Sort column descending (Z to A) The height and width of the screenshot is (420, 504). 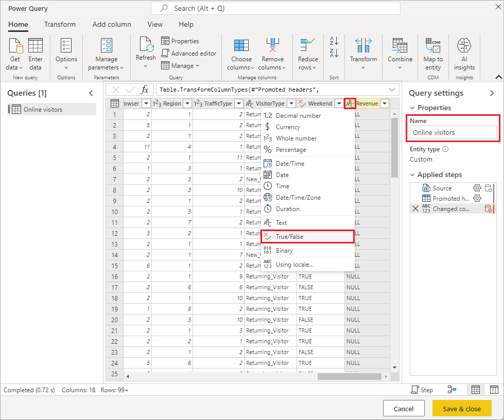pos(334,54)
